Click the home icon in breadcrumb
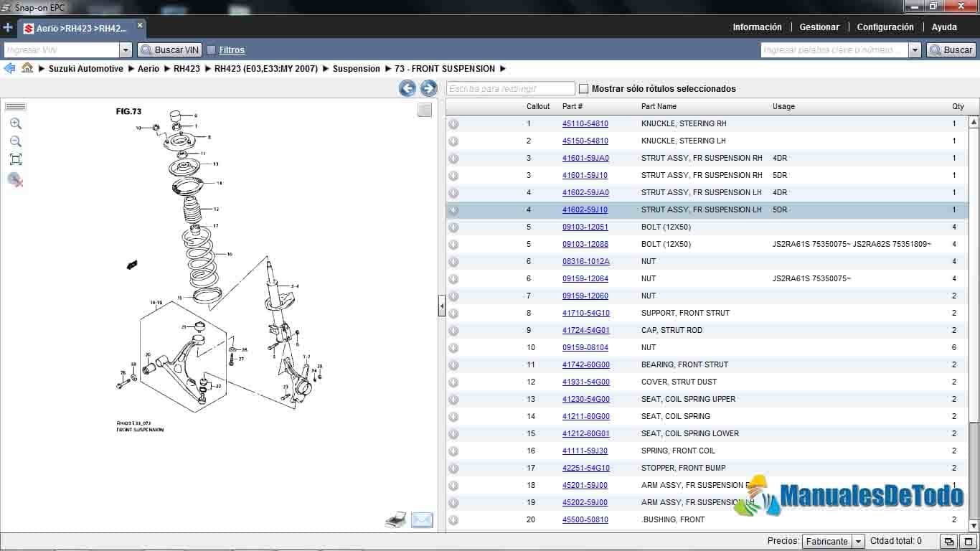The image size is (980, 551). 27,68
